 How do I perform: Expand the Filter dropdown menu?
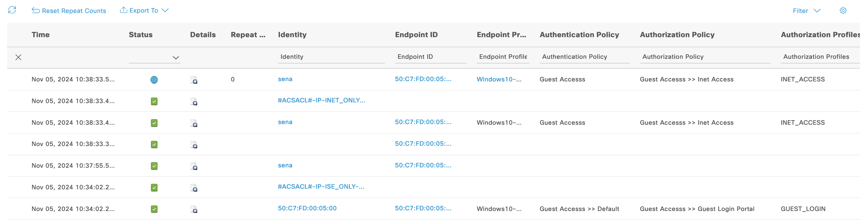[x=806, y=11]
